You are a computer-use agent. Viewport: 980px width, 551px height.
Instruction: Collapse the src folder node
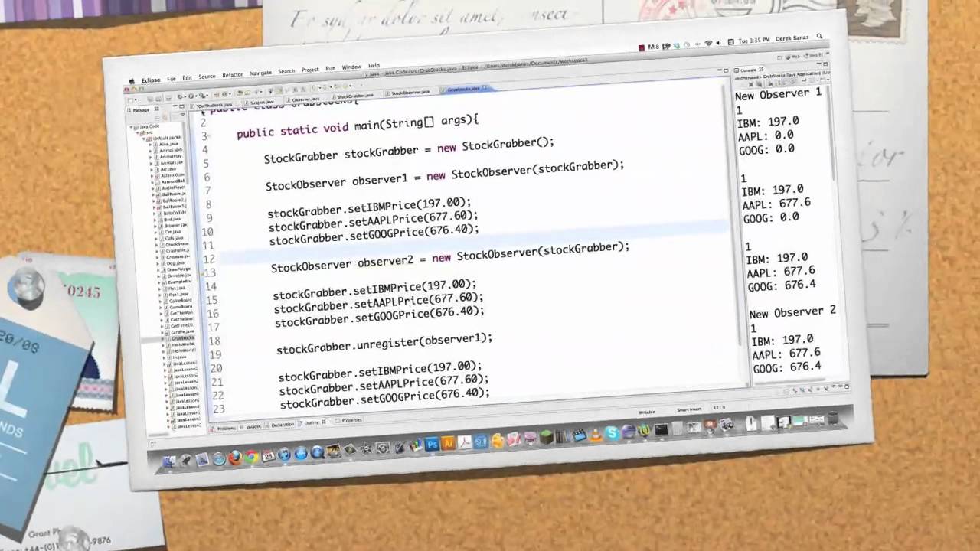137,132
